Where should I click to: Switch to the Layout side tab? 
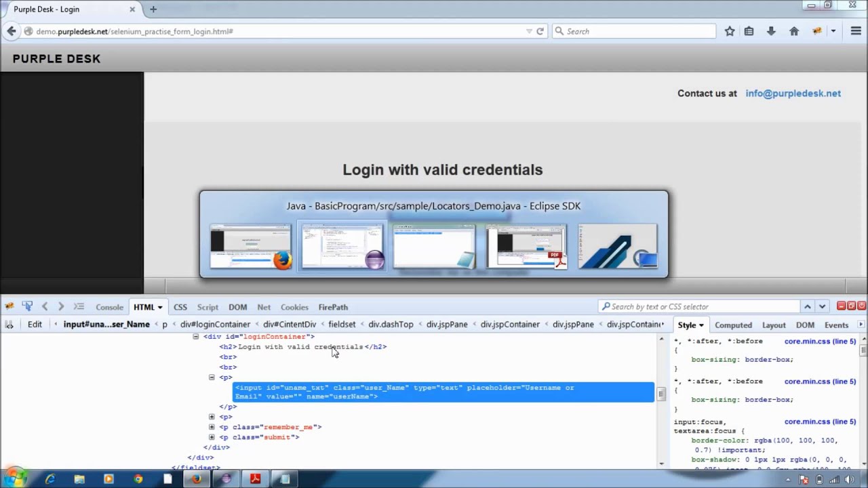[774, 325]
